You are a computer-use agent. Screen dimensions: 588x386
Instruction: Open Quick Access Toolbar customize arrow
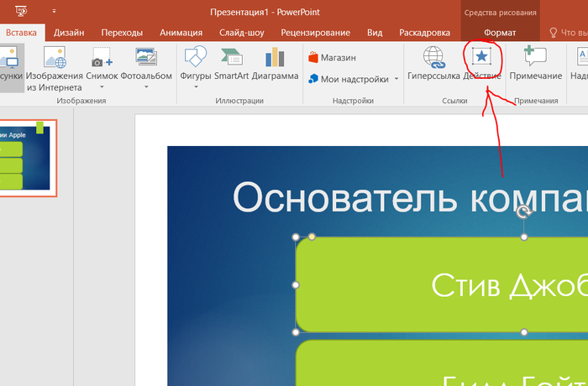[54, 12]
